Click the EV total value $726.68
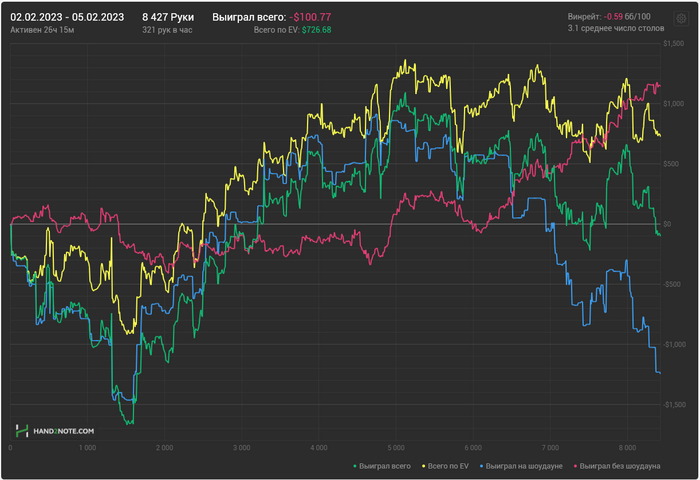This screenshot has width=700, height=480. click(316, 30)
